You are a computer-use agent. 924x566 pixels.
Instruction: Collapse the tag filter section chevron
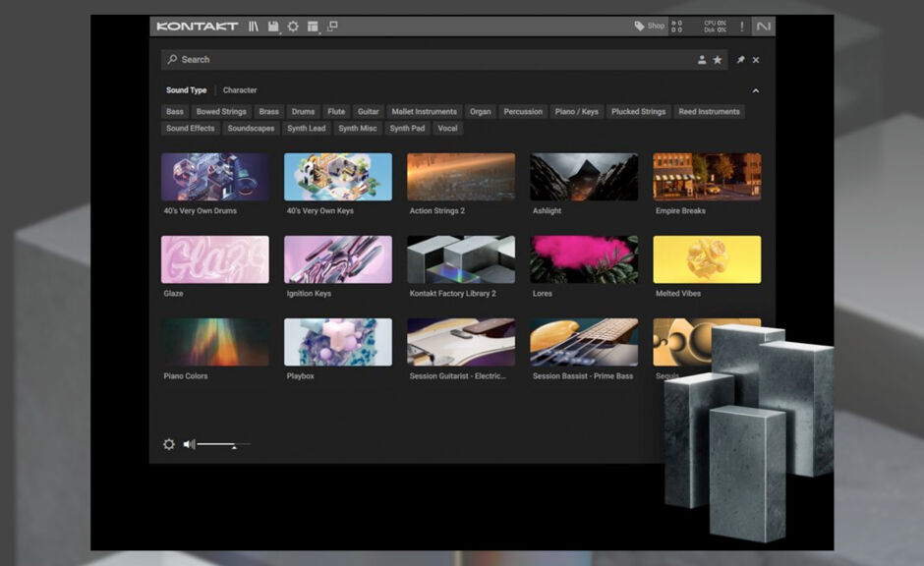756,90
